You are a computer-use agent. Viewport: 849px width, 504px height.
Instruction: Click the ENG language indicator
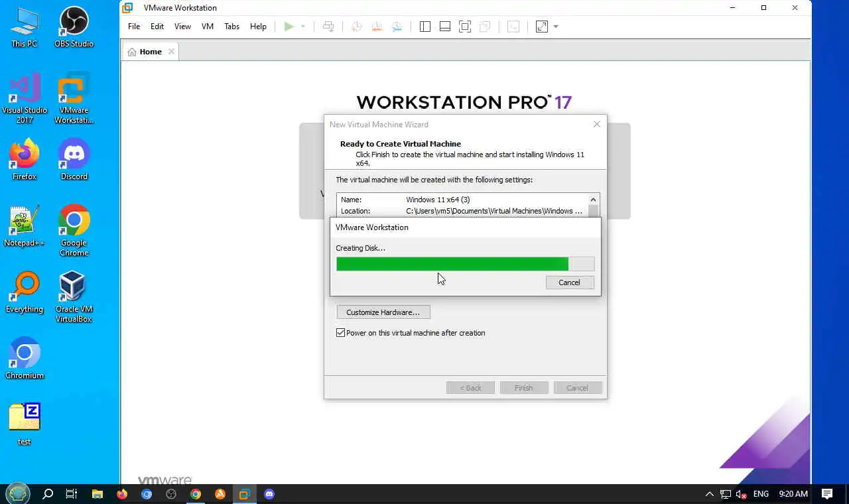761,494
